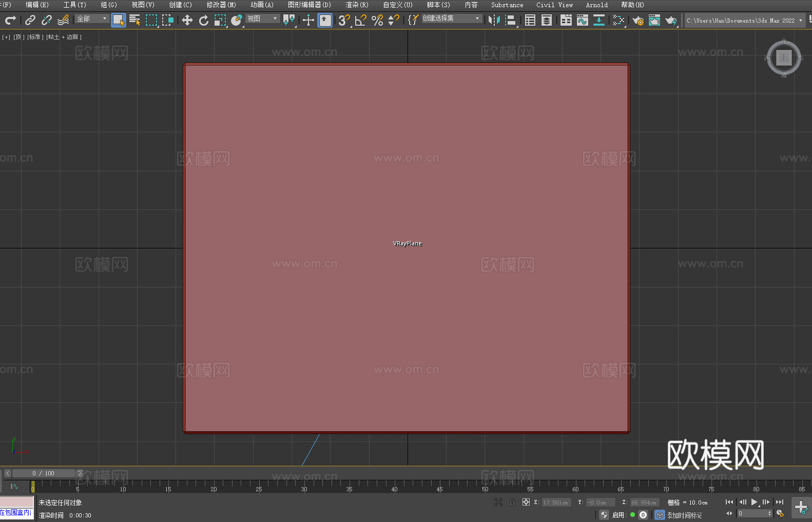Click the Mirror tool icon
Screen dimensions: 812x522
pyautogui.click(x=494, y=20)
